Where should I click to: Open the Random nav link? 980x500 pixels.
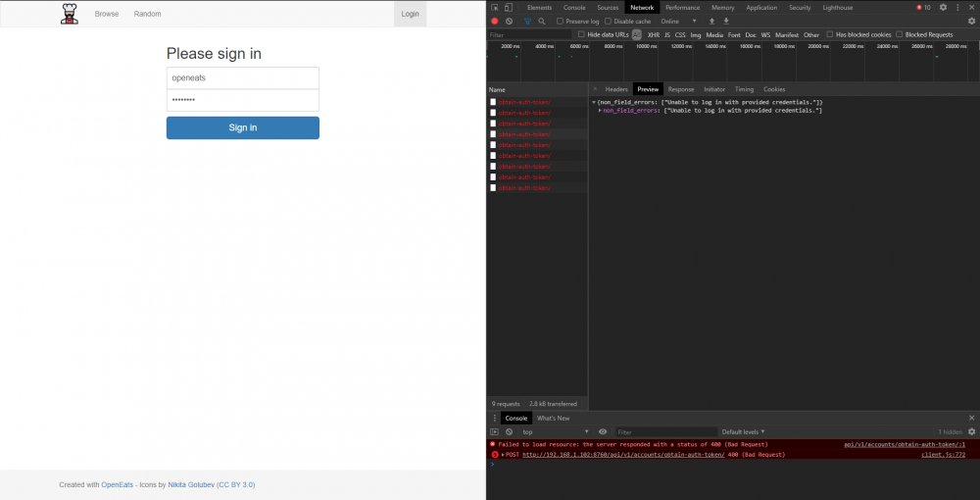click(148, 14)
